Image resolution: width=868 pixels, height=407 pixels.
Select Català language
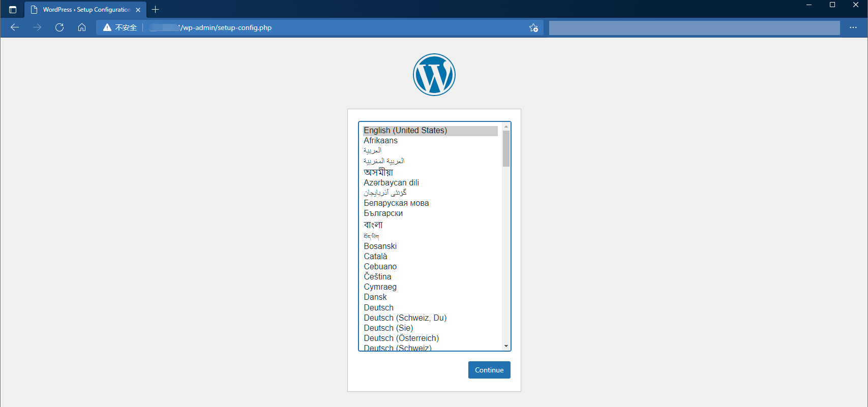pyautogui.click(x=430, y=256)
